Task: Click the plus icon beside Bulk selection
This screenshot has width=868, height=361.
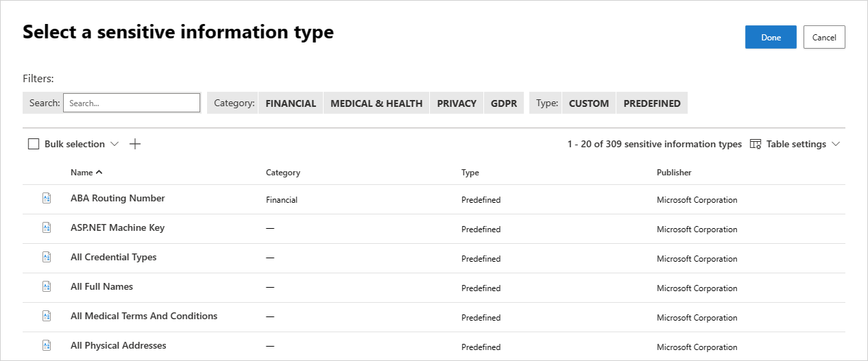Action: (x=135, y=144)
